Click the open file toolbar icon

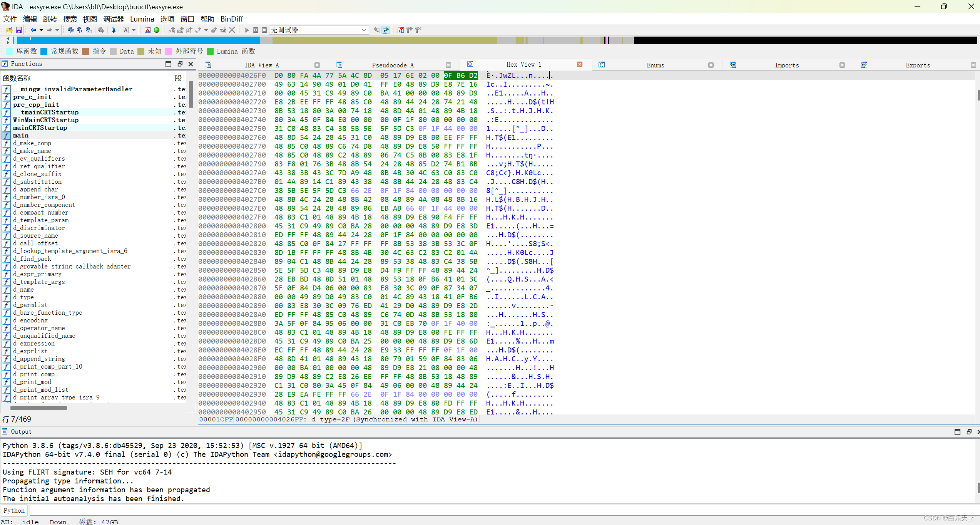(9, 30)
